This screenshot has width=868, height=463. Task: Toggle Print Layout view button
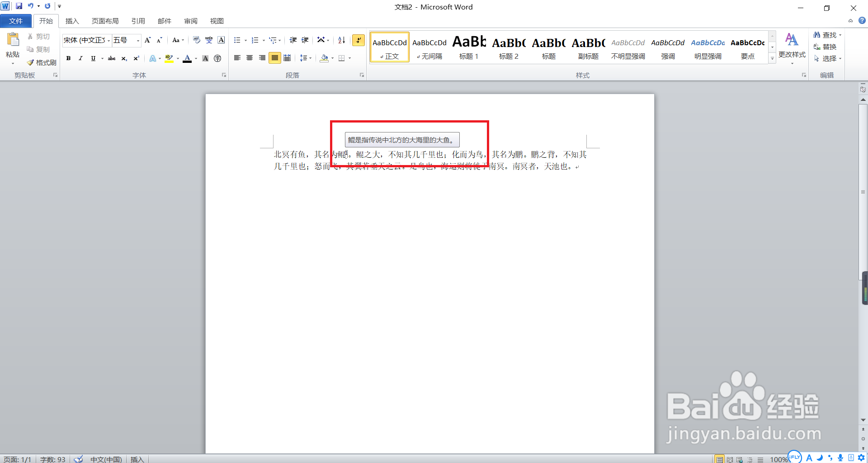pyautogui.click(x=720, y=459)
